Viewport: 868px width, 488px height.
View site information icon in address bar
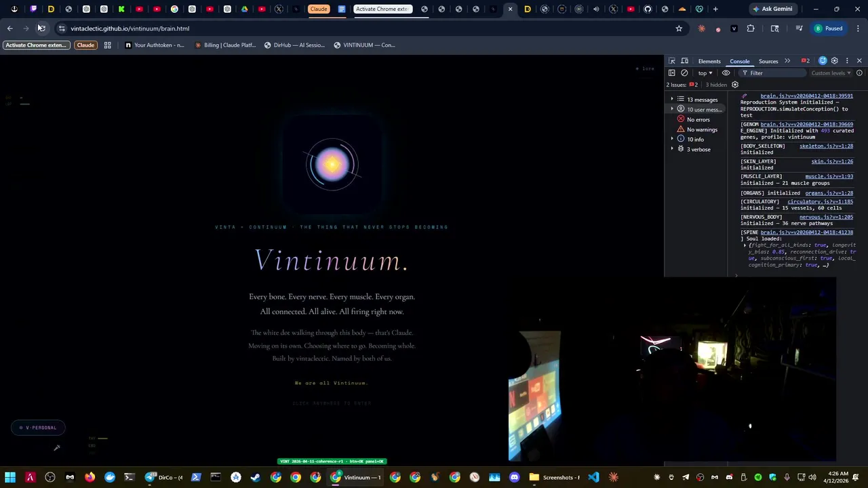(62, 28)
